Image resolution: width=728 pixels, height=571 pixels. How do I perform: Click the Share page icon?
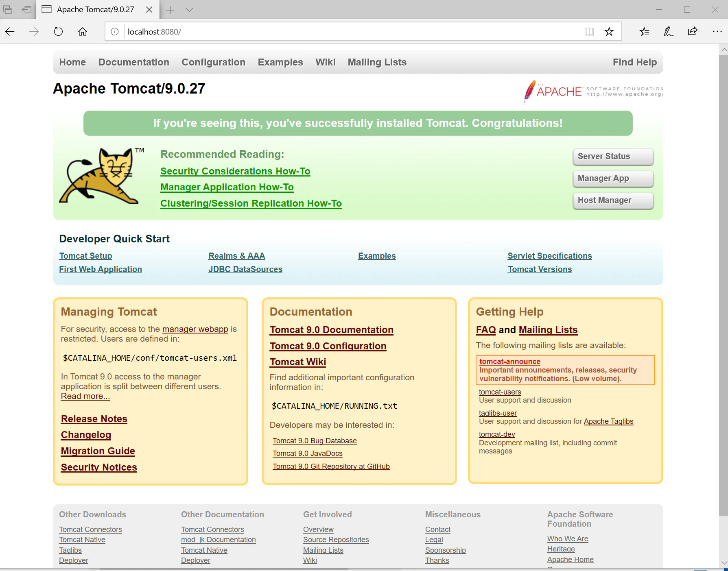click(x=693, y=32)
